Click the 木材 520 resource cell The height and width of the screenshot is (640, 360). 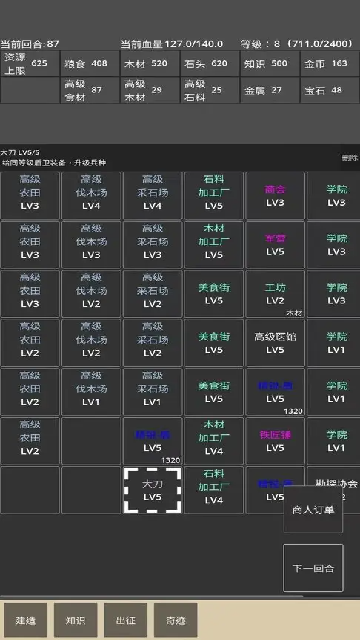[150, 63]
